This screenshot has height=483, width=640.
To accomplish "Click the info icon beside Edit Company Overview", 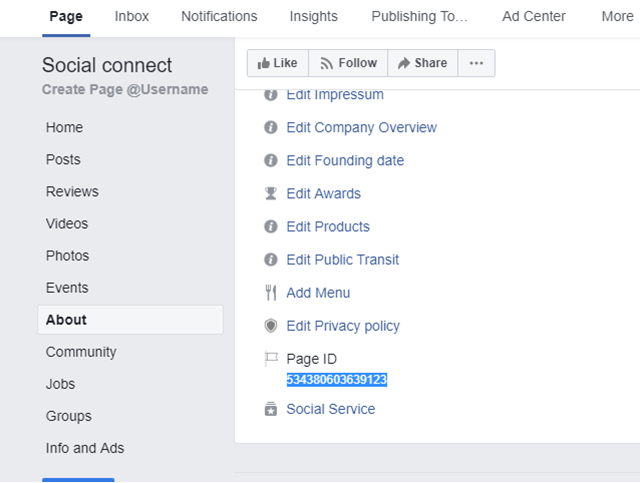I will click(x=270, y=128).
